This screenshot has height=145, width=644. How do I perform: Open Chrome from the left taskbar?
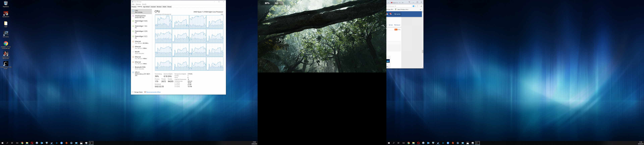22,143
